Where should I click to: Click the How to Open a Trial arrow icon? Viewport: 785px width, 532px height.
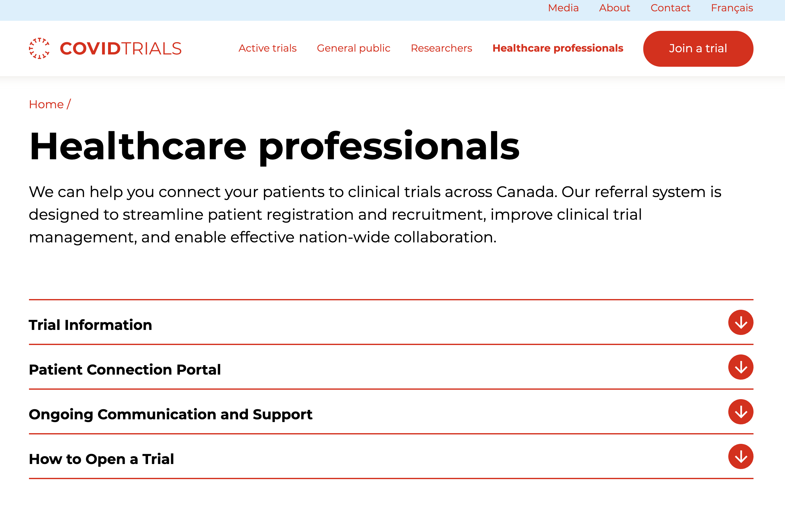[740, 456]
